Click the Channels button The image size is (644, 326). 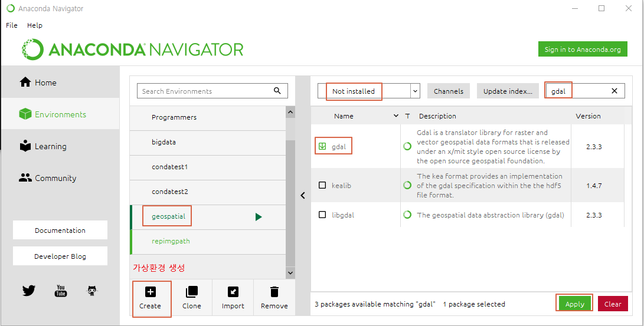[449, 91]
